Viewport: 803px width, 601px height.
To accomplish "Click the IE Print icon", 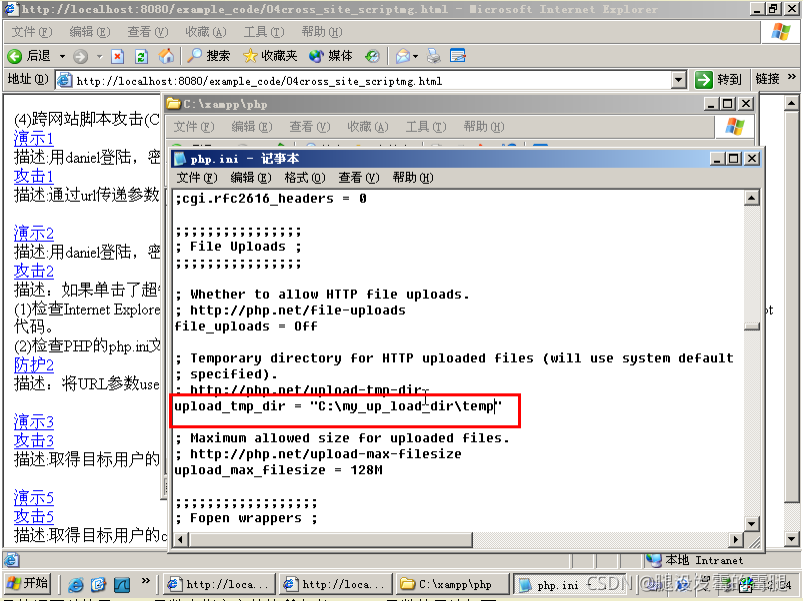I will pyautogui.click(x=434, y=56).
